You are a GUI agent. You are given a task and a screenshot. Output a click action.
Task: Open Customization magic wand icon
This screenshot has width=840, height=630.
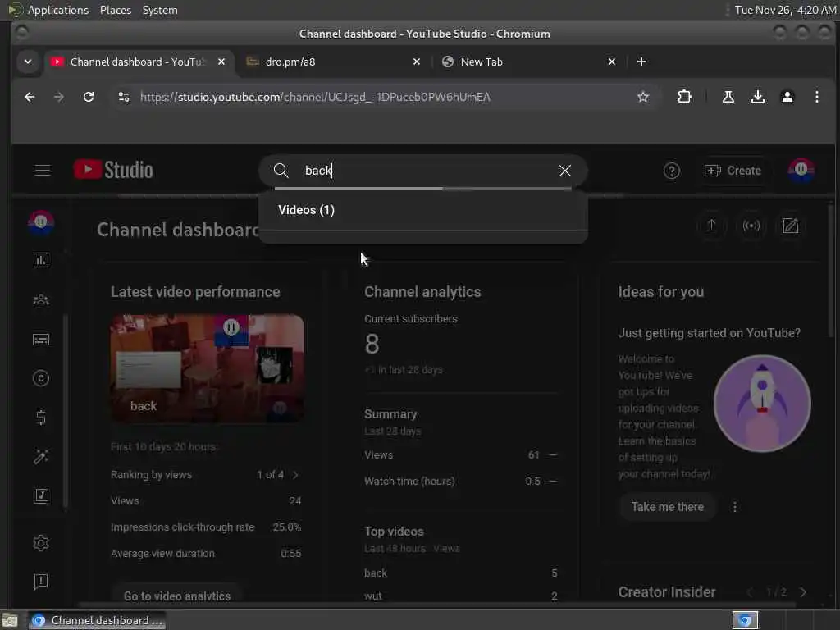(x=41, y=456)
